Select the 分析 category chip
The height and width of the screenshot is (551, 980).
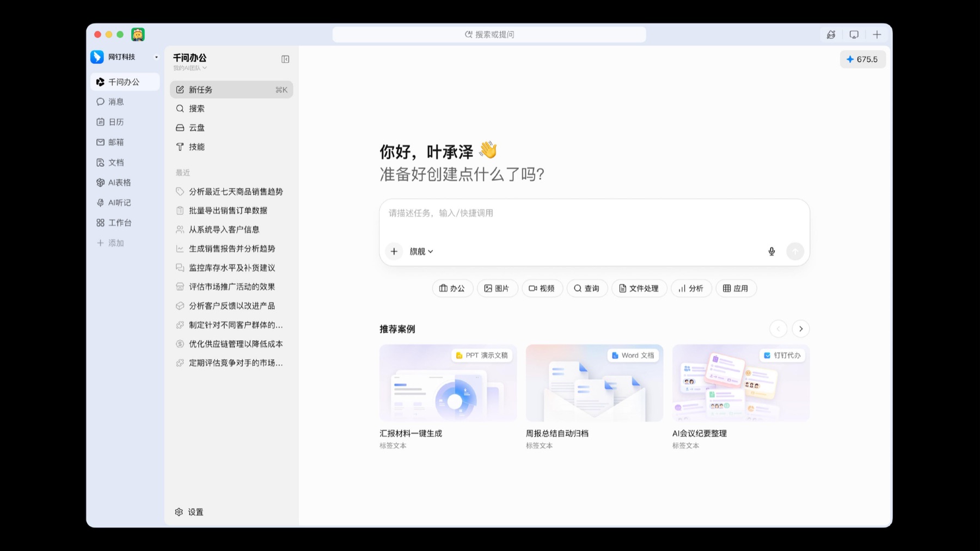(691, 289)
